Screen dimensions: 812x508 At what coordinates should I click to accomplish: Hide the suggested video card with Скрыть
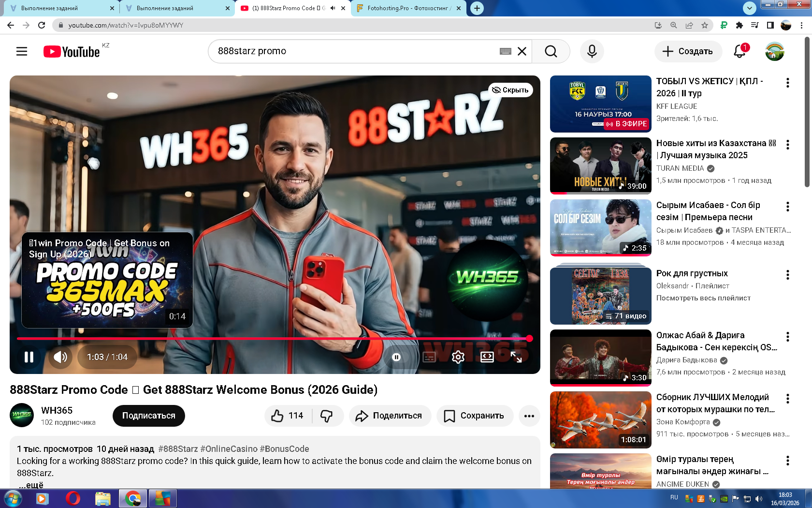510,90
